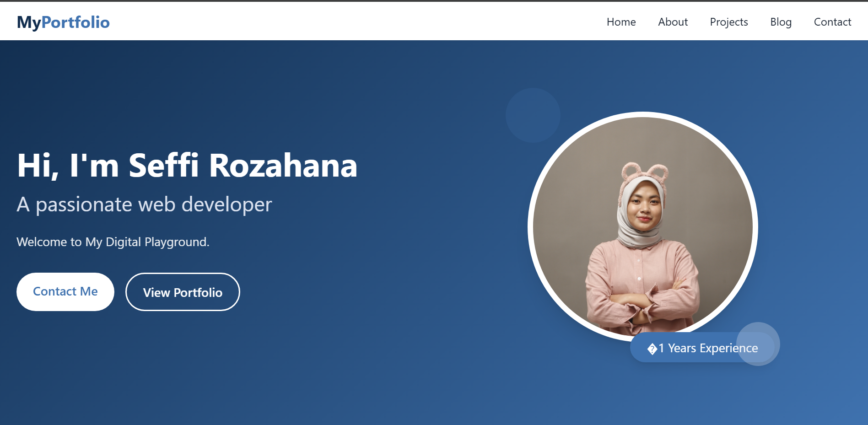This screenshot has height=425, width=868.
Task: Click the MyPortfolio logo
Action: tap(63, 22)
